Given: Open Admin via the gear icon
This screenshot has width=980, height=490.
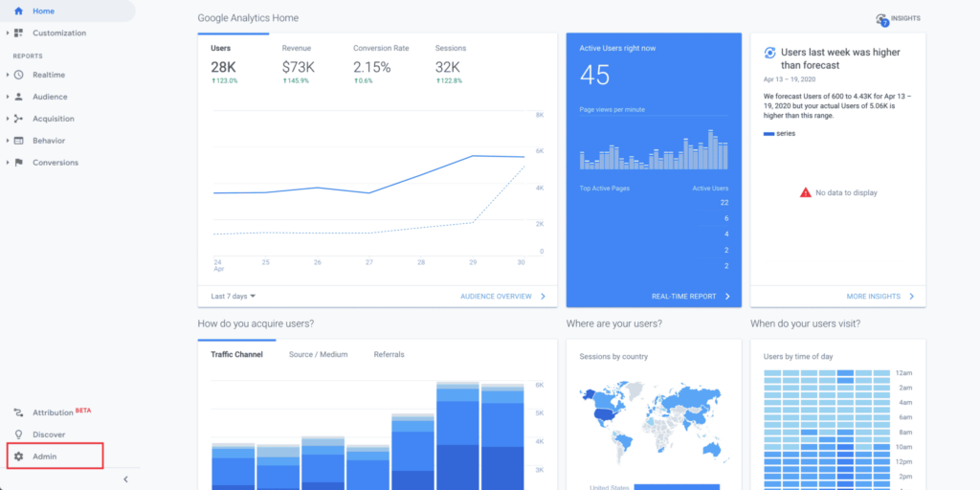Looking at the screenshot, I should tap(18, 457).
